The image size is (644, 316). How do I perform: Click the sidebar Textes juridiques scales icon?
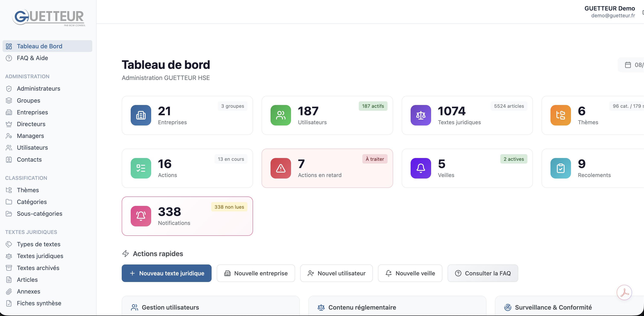pos(9,256)
